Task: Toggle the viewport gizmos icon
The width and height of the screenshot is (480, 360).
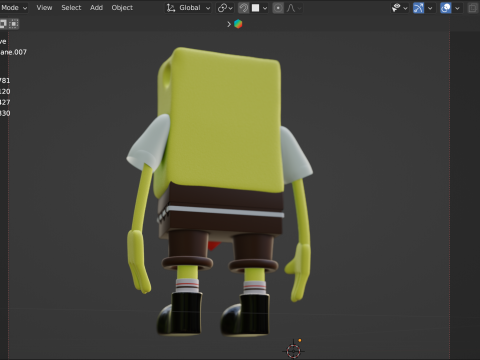Action: coord(418,8)
